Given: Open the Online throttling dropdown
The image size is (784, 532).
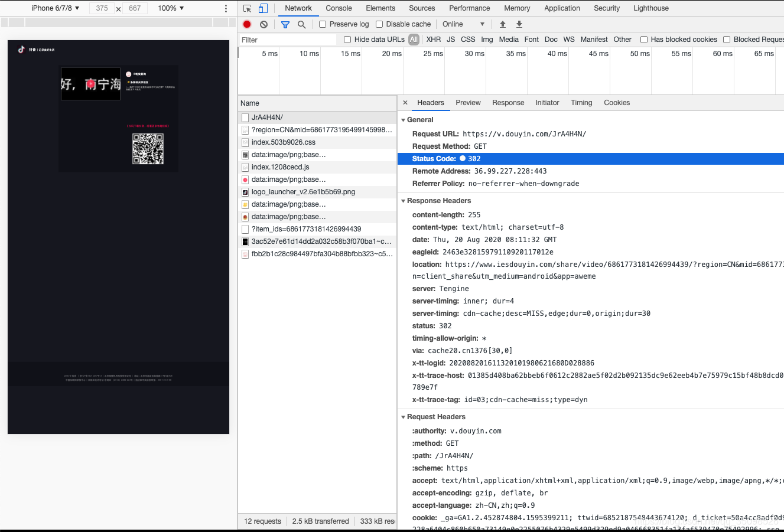Looking at the screenshot, I should 464,24.
